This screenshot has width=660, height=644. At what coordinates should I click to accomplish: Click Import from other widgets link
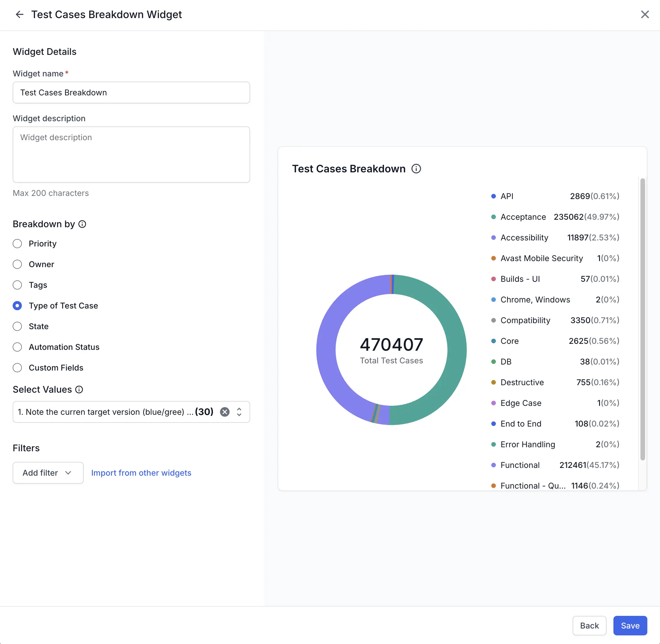(141, 473)
